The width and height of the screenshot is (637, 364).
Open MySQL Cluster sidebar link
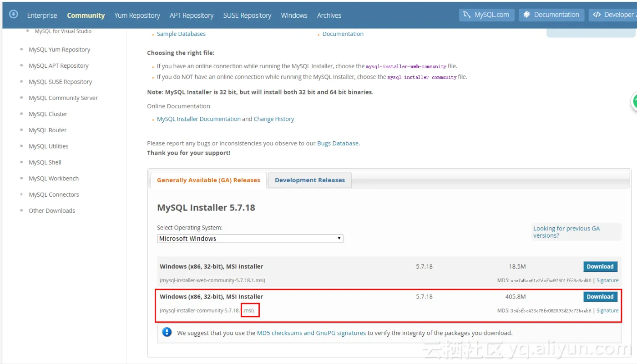(48, 114)
